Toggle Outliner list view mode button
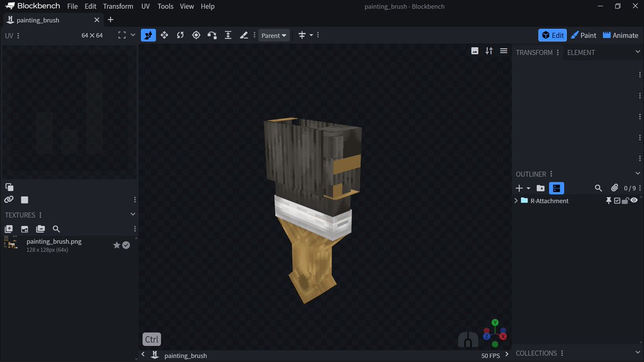Viewport: 644px width, 362px height. click(557, 188)
